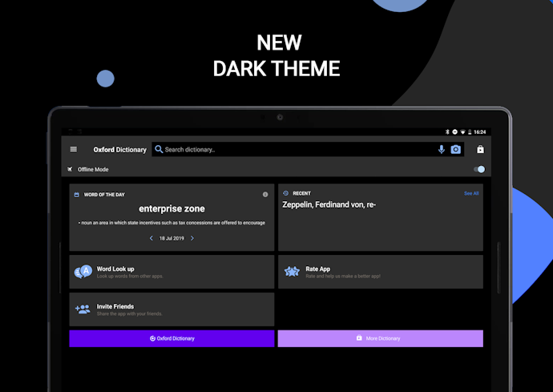Screen dimensions: 553x392
Task: Switch to the More Dictionary tab
Action: [x=380, y=338]
